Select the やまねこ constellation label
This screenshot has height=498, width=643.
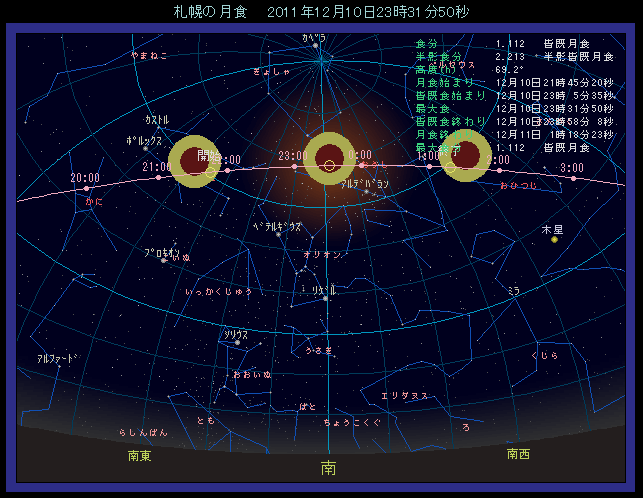pyautogui.click(x=149, y=56)
